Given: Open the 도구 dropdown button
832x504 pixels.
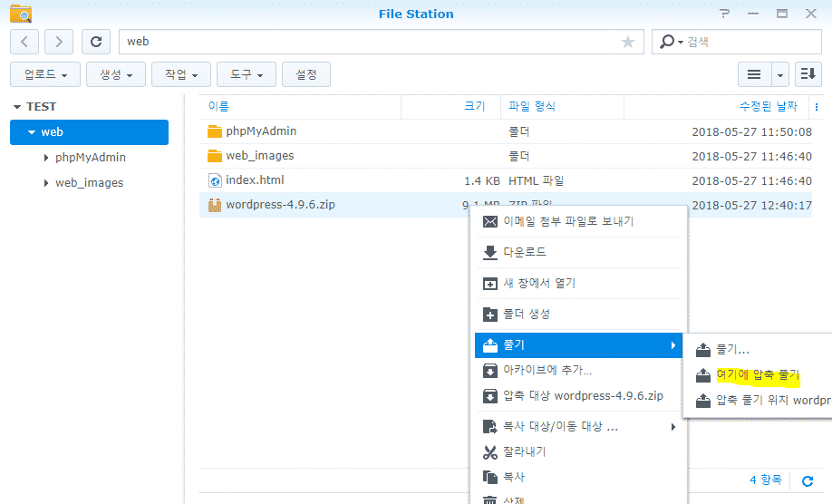Looking at the screenshot, I should (x=247, y=74).
